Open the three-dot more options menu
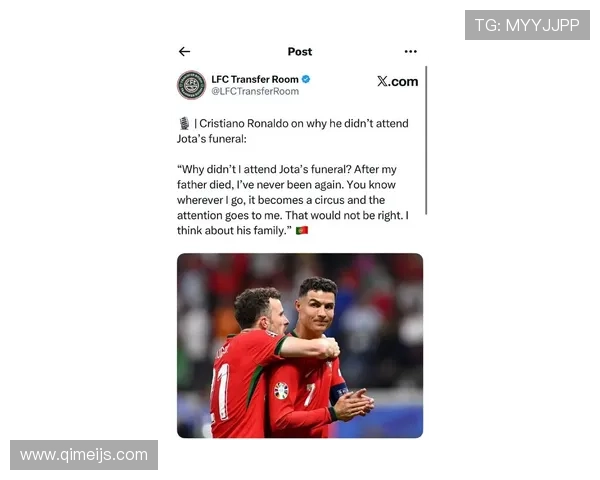This screenshot has height=480, width=600. tap(411, 51)
